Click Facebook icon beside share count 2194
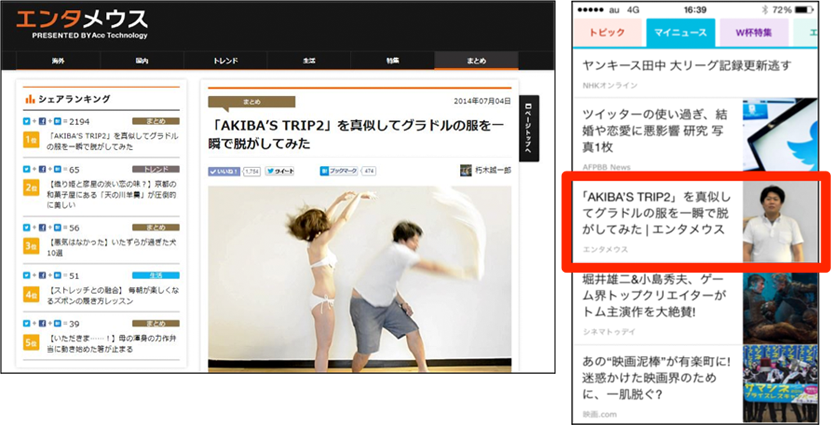Viewport: 831px width, 444px height. point(42,121)
